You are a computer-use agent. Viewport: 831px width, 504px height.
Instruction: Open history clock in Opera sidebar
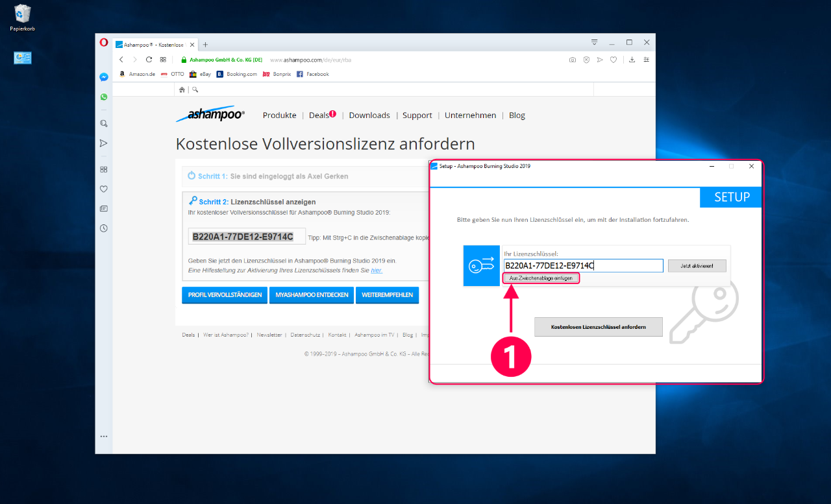[x=104, y=228]
